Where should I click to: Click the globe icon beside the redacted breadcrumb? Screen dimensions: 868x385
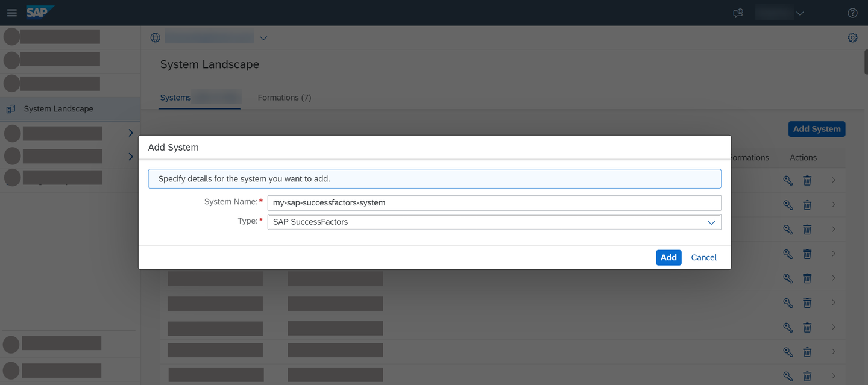156,37
